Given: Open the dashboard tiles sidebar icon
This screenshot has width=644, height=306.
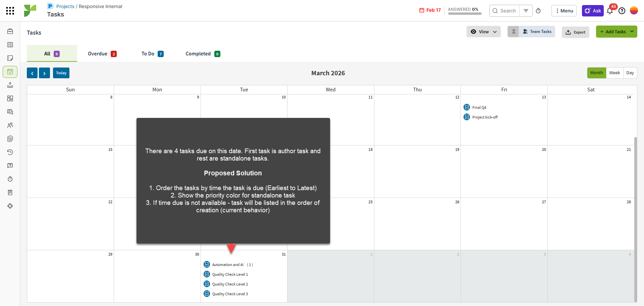Looking at the screenshot, I should [x=10, y=98].
